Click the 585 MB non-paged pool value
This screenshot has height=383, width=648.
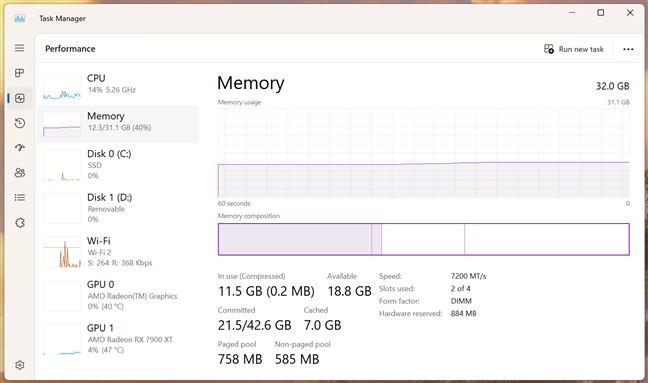297,359
